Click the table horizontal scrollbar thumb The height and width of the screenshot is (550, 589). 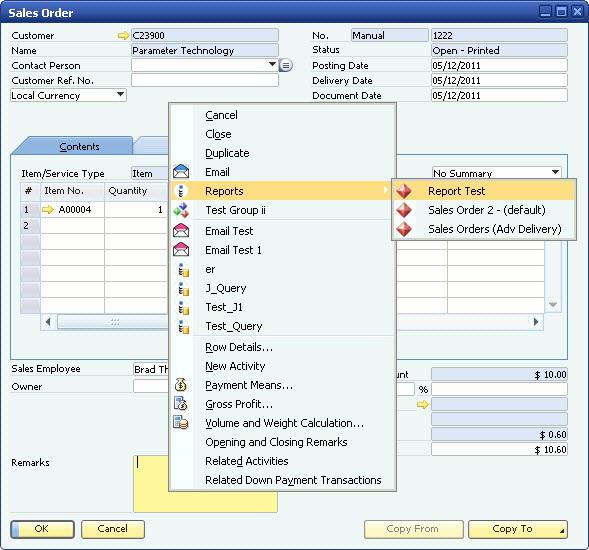(115, 322)
